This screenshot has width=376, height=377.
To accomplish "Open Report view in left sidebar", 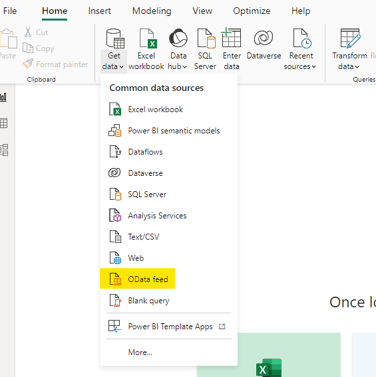I will 3,97.
